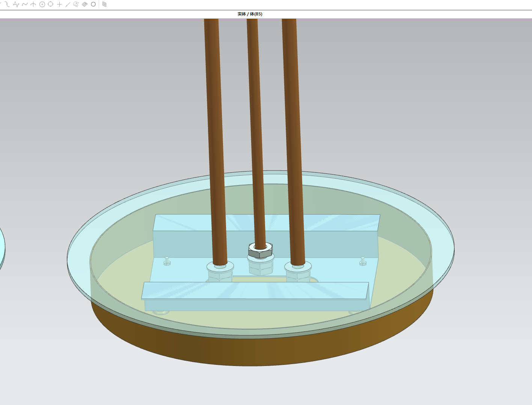
Task: Enable the spline Defining Point snap icon
Action: pos(25,5)
